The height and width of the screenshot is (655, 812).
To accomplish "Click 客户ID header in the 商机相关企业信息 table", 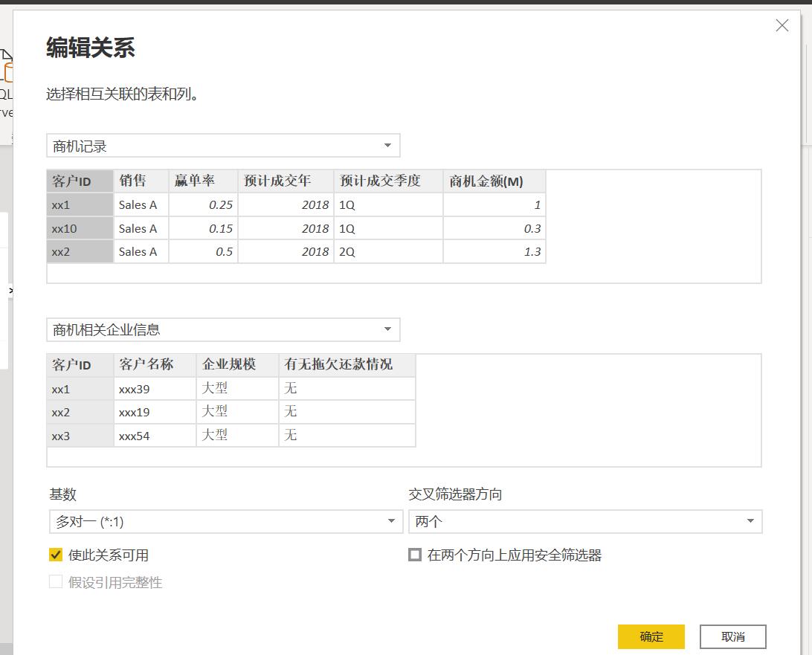I will (x=80, y=364).
